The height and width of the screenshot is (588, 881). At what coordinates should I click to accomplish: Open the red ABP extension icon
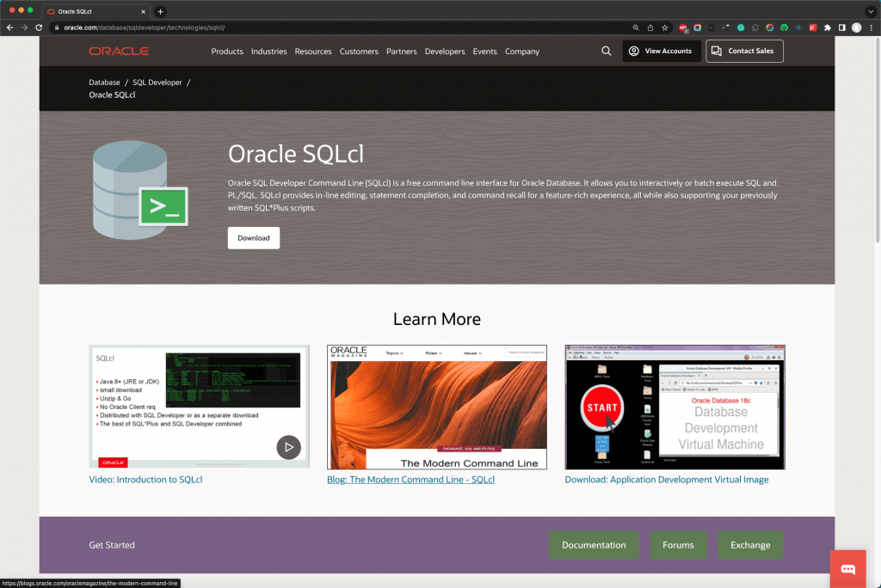point(683,28)
